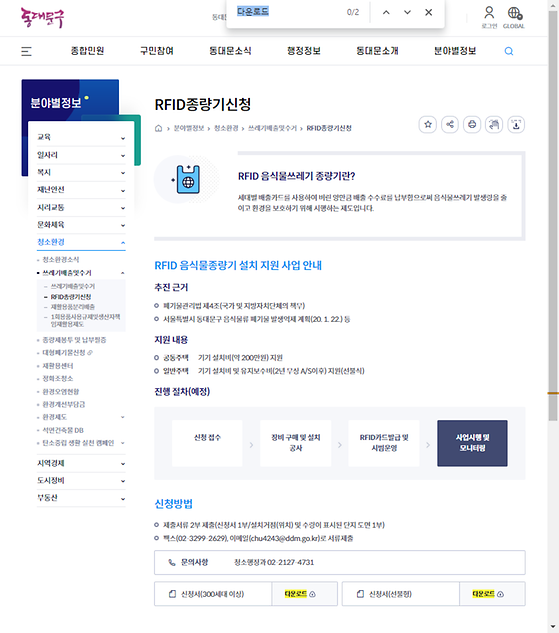Click the share icon
This screenshot has height=633, width=559.
tap(450, 124)
